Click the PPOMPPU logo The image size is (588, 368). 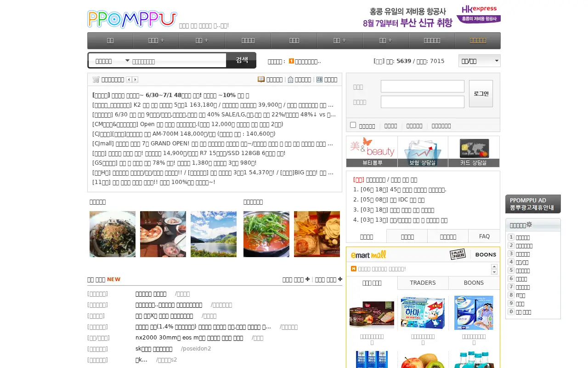(132, 19)
